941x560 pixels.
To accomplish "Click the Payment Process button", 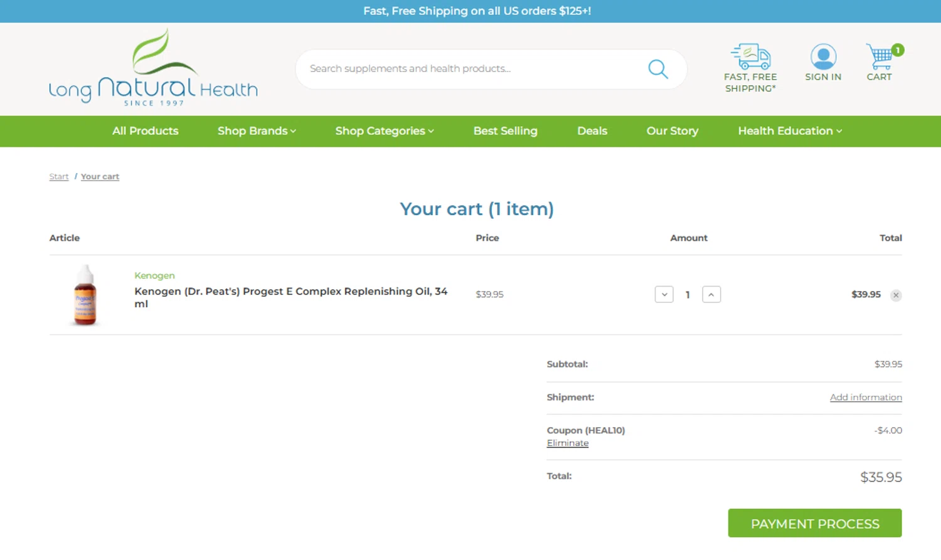I will [x=815, y=523].
